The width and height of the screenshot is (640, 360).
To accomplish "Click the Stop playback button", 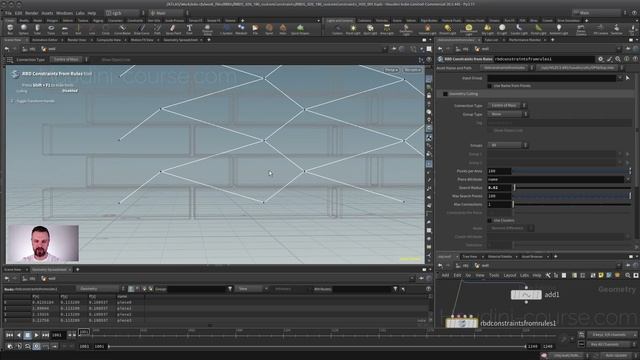I will click(x=27, y=335).
